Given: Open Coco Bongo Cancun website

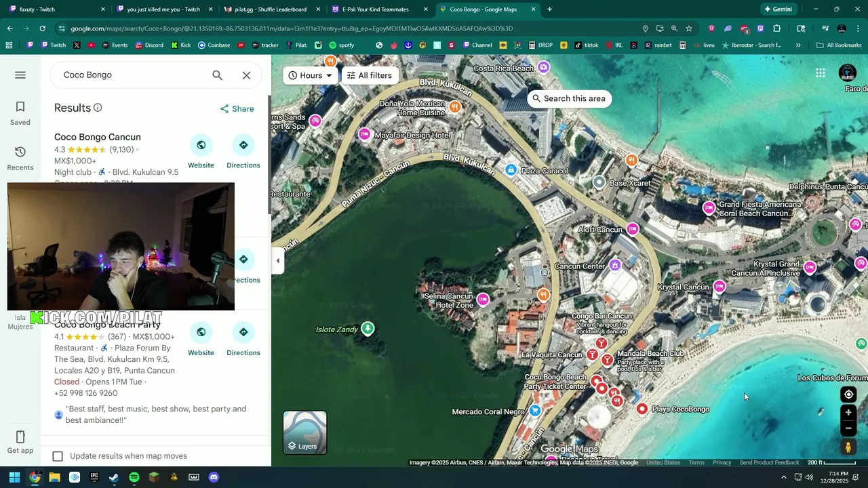Looking at the screenshot, I should (x=201, y=152).
